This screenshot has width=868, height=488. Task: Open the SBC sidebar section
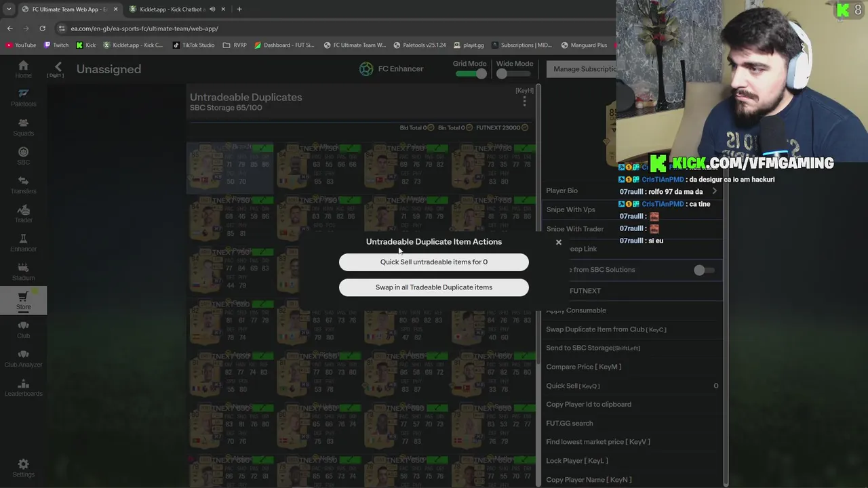tap(23, 157)
